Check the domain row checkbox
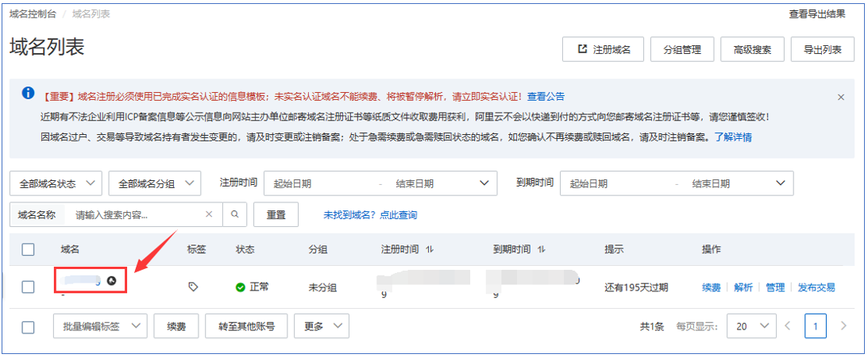 coord(29,287)
